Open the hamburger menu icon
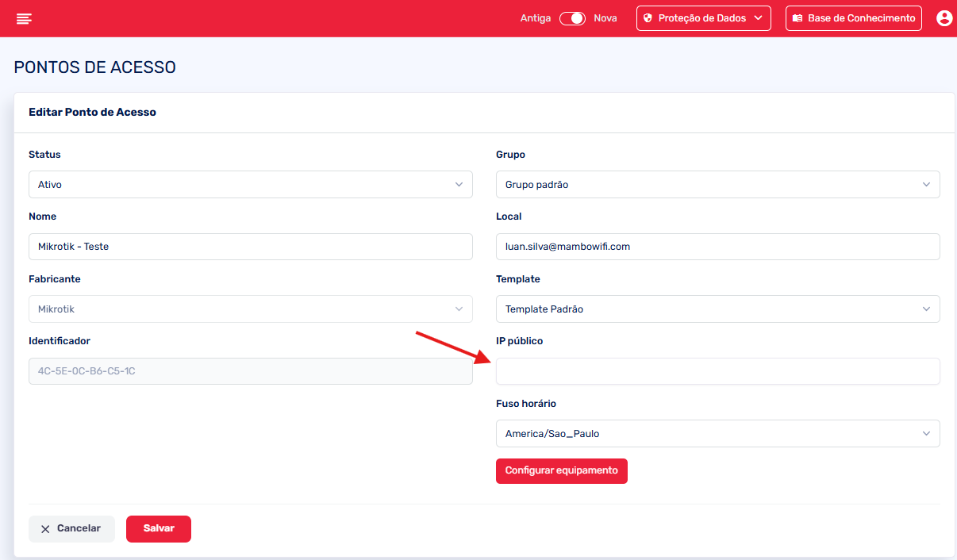Viewport: 957px width, 560px height. coord(24,18)
